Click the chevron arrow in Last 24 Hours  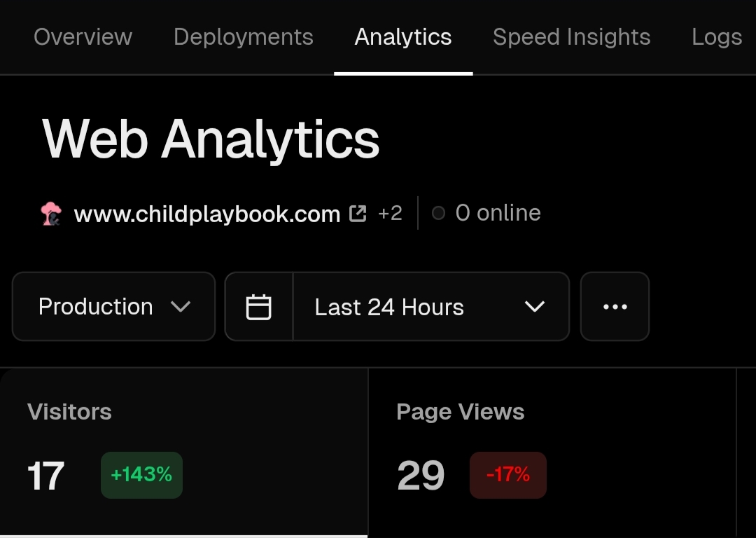(534, 307)
